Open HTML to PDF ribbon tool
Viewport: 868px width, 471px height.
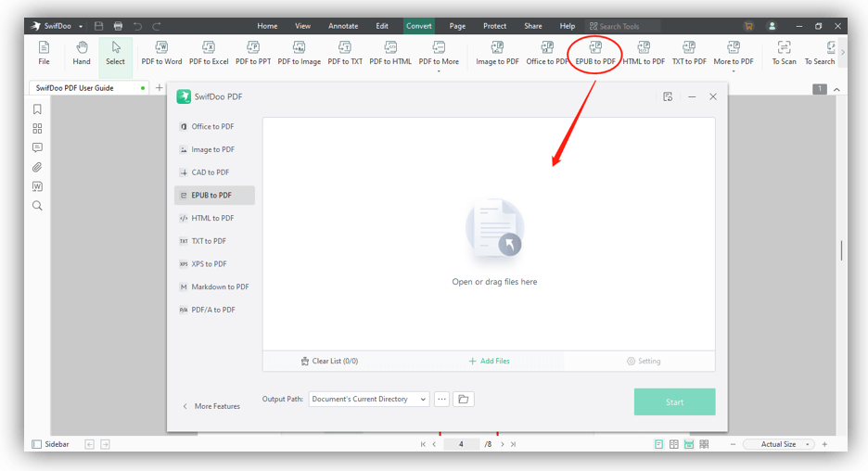coord(644,53)
